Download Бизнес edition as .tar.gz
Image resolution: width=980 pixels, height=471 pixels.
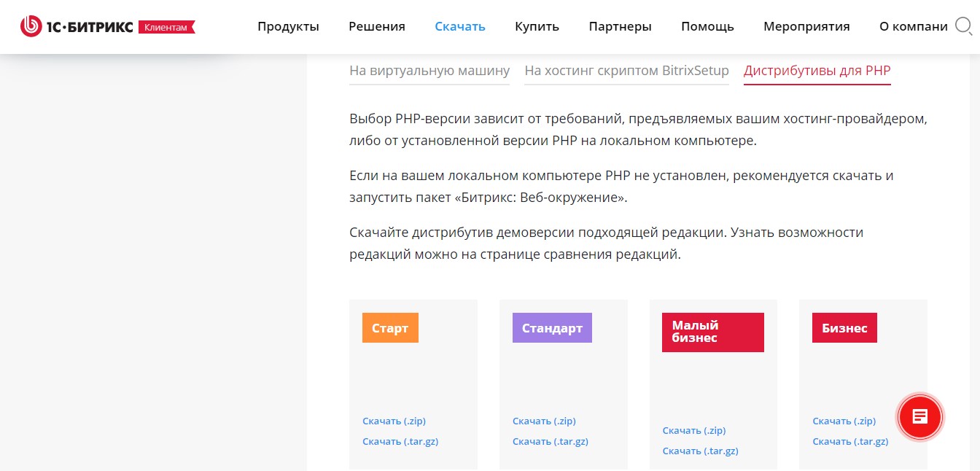[850, 441]
